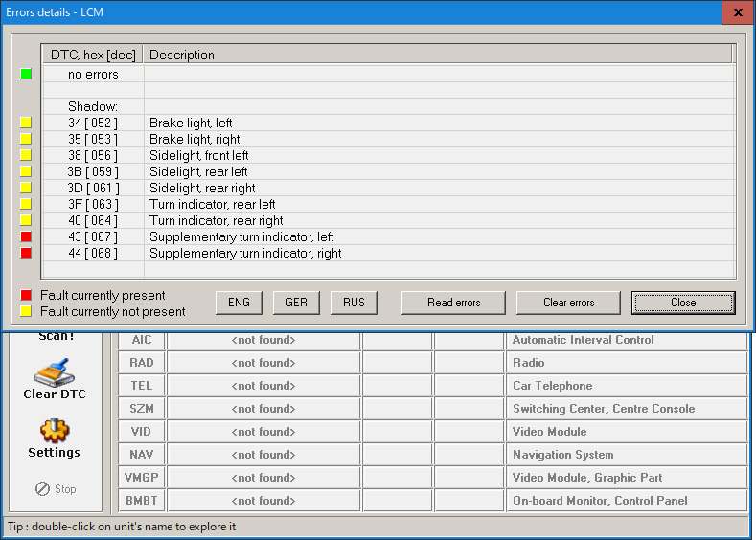Select DTC code 40 [ 064 ]
The width and height of the screenshot is (756, 540).
coord(93,220)
